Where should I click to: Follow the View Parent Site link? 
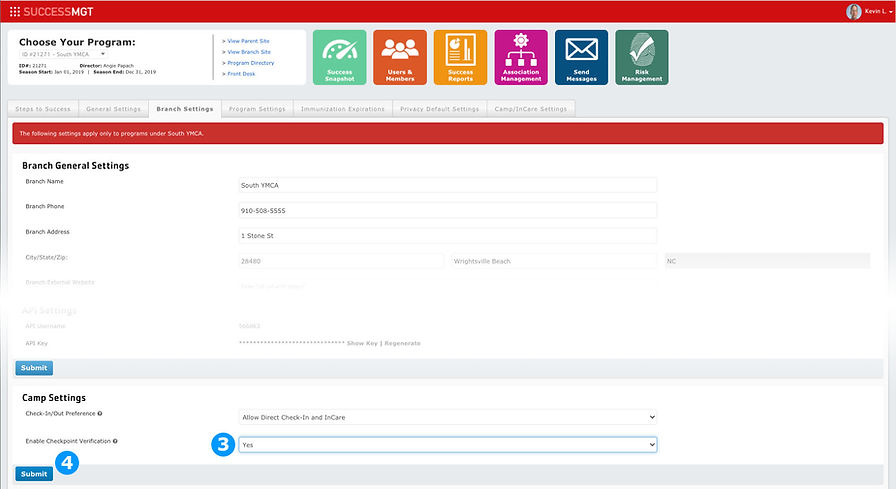[249, 41]
